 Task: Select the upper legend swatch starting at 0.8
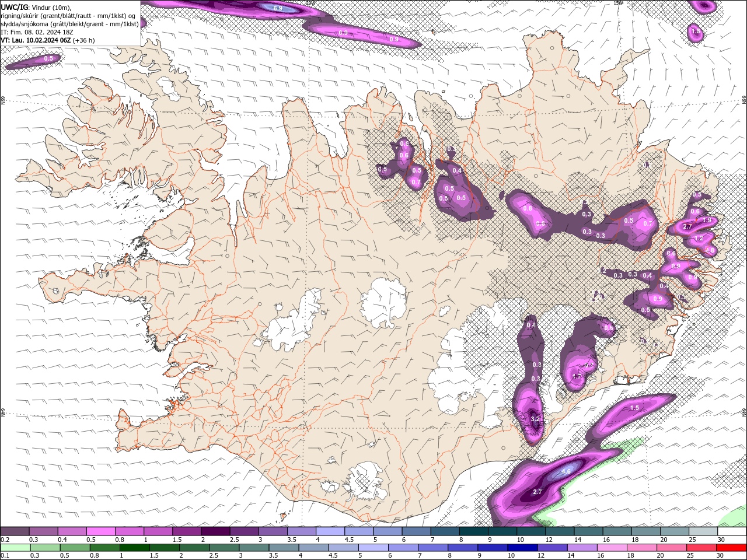(x=129, y=531)
